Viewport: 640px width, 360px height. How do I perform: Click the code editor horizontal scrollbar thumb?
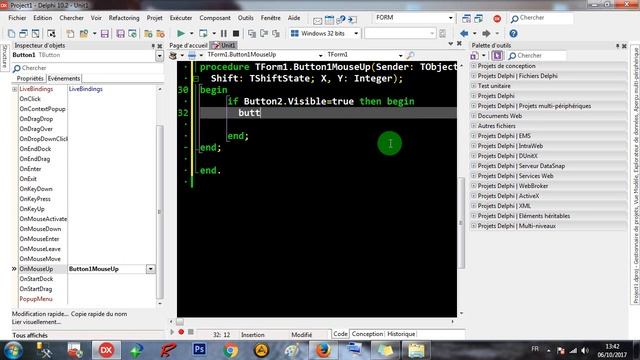click(x=180, y=322)
